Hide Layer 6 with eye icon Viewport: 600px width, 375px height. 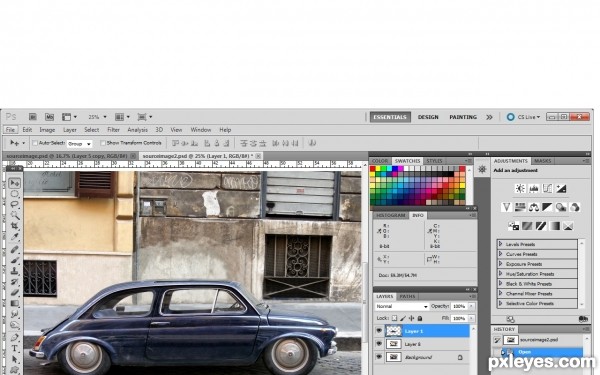coord(379,344)
